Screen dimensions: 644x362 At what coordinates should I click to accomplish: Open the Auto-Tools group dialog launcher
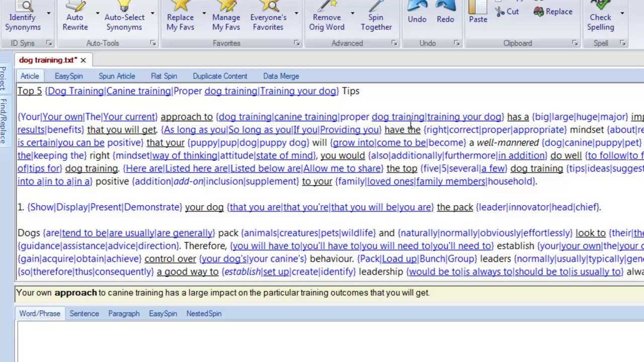[153, 43]
